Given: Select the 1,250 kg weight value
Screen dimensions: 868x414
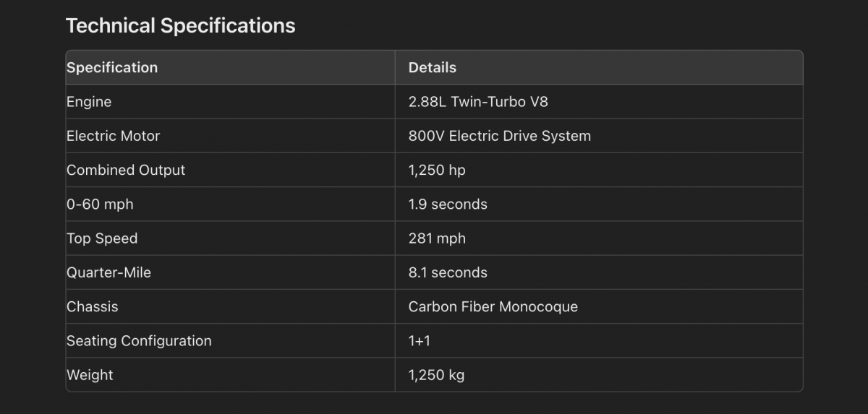Looking at the screenshot, I should tap(436, 376).
